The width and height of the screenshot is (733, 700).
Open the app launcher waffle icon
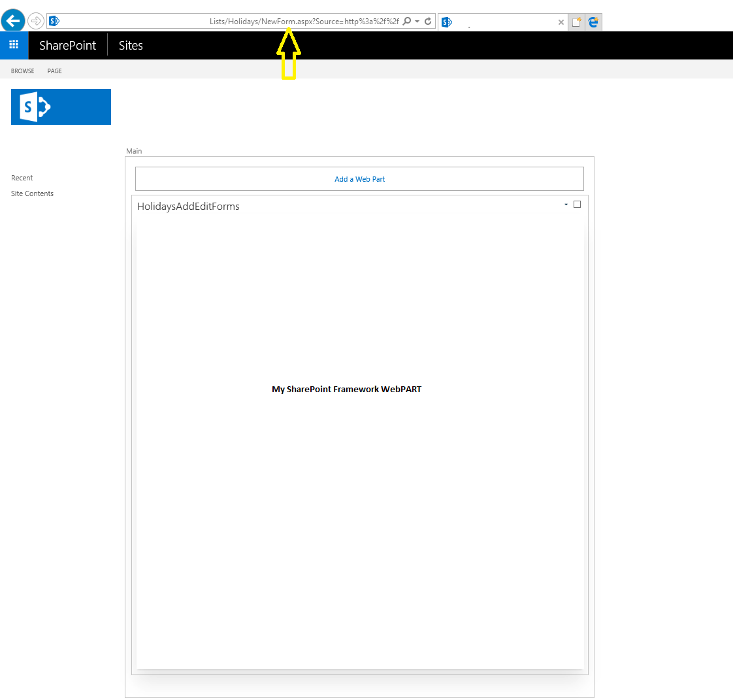[x=14, y=45]
